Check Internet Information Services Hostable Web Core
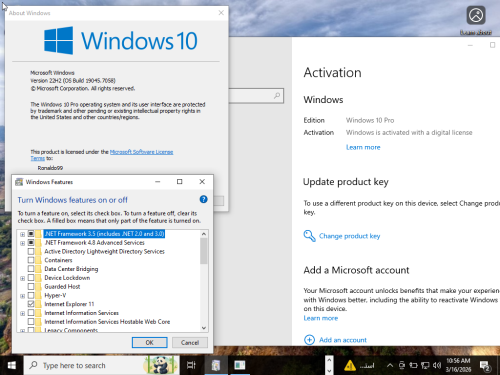Screen dimensions: 500x375 point(31,322)
